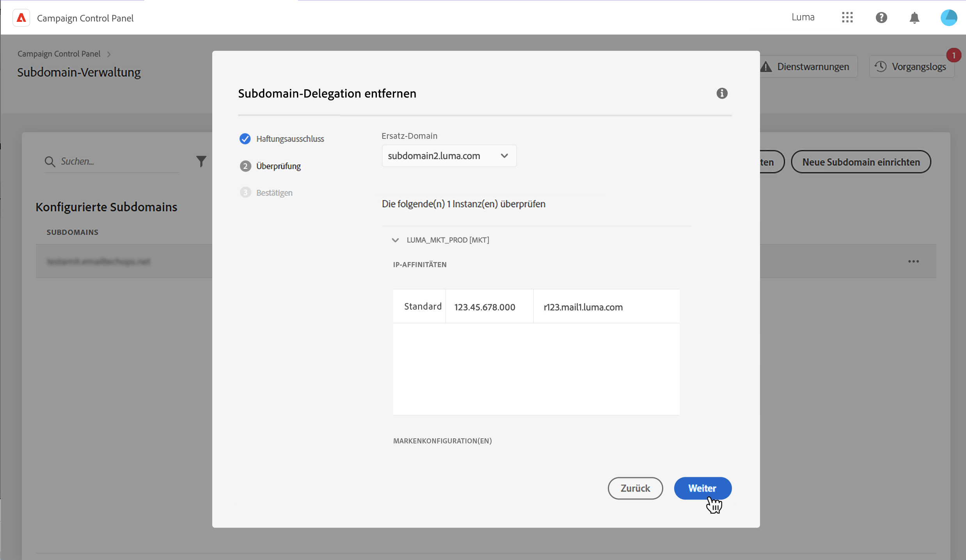Open the user profile avatar
966x560 pixels.
(948, 18)
